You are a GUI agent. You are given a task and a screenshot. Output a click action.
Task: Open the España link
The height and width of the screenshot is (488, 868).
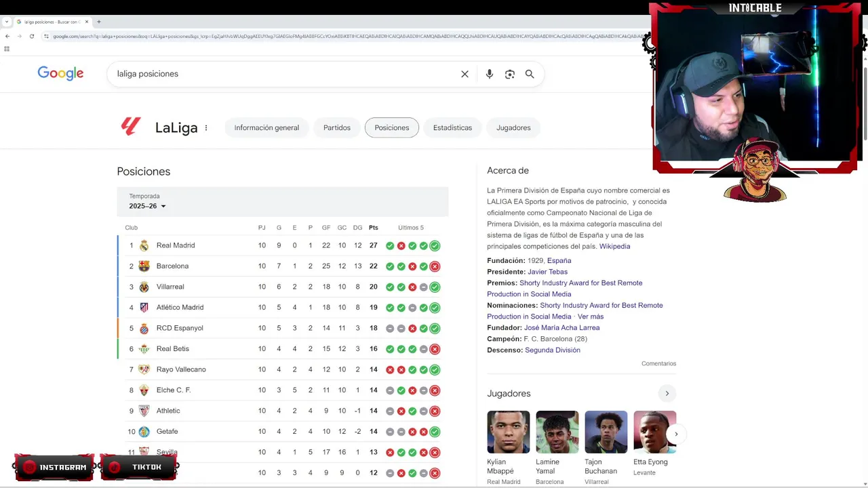pyautogui.click(x=559, y=261)
